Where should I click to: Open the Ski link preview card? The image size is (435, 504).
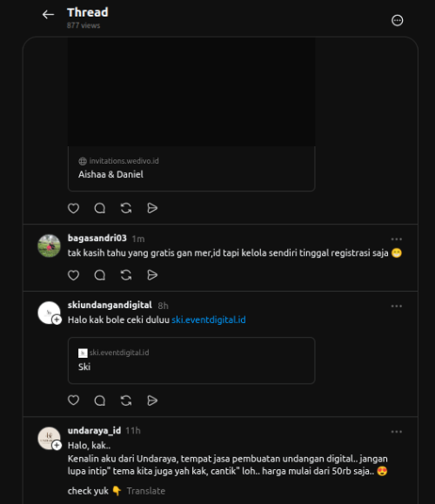tap(191, 360)
